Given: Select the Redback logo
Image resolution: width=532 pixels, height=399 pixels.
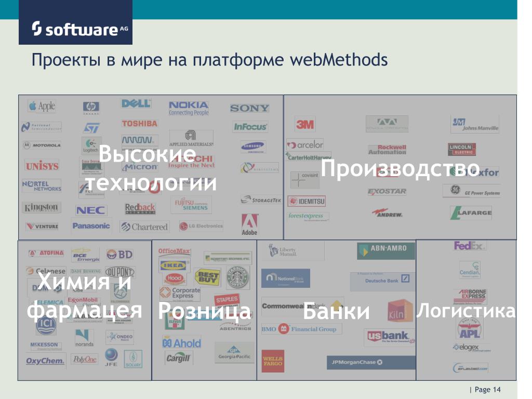Looking at the screenshot, I should coord(140,208).
